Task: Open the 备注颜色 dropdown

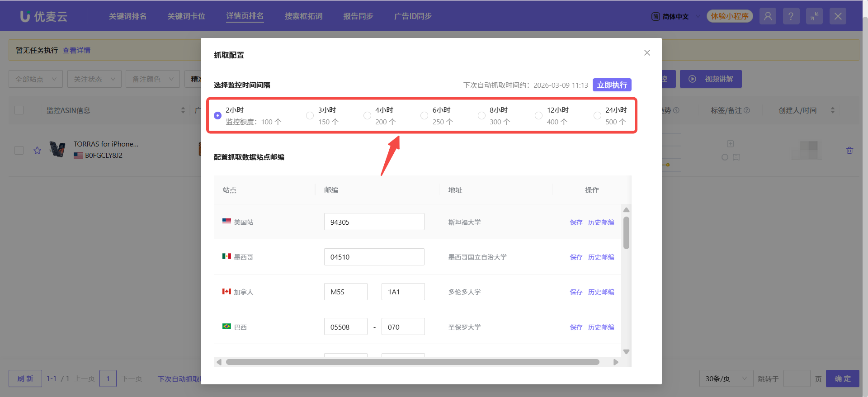Action: (x=153, y=79)
